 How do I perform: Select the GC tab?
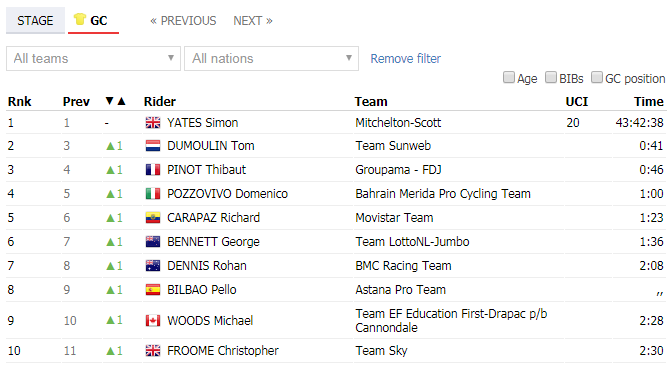93,20
